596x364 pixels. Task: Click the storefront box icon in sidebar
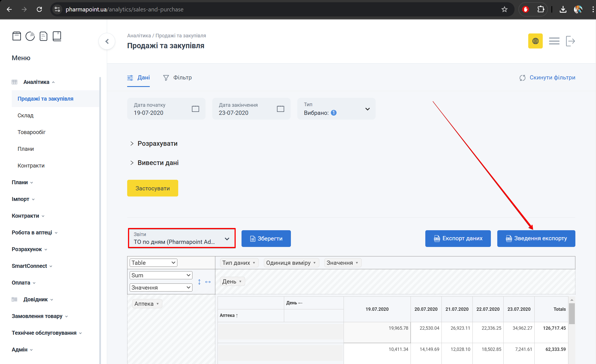(x=17, y=36)
